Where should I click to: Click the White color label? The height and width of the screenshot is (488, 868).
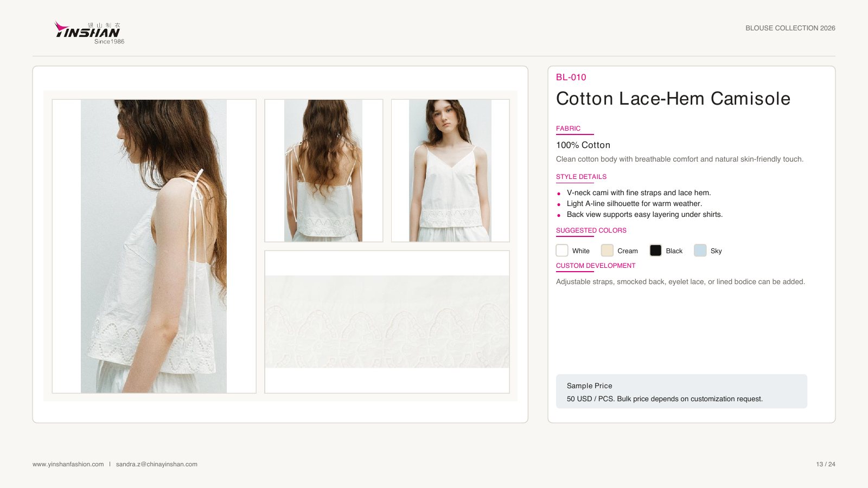pos(581,251)
